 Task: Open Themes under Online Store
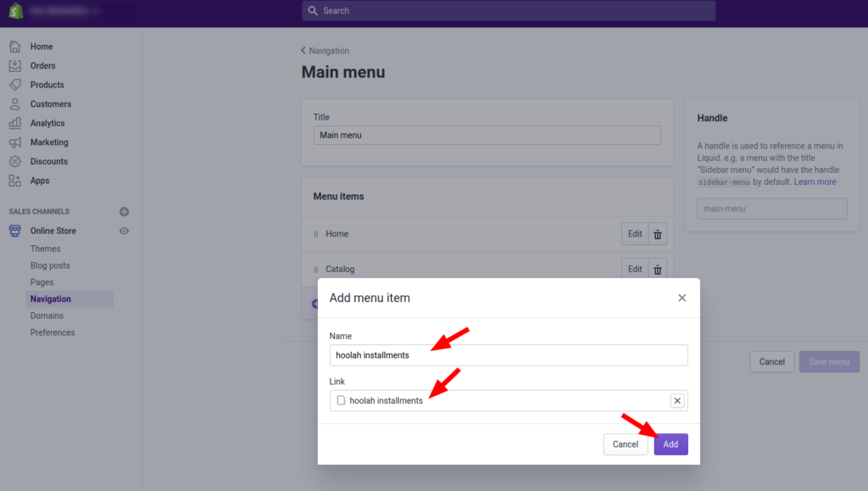click(x=46, y=248)
